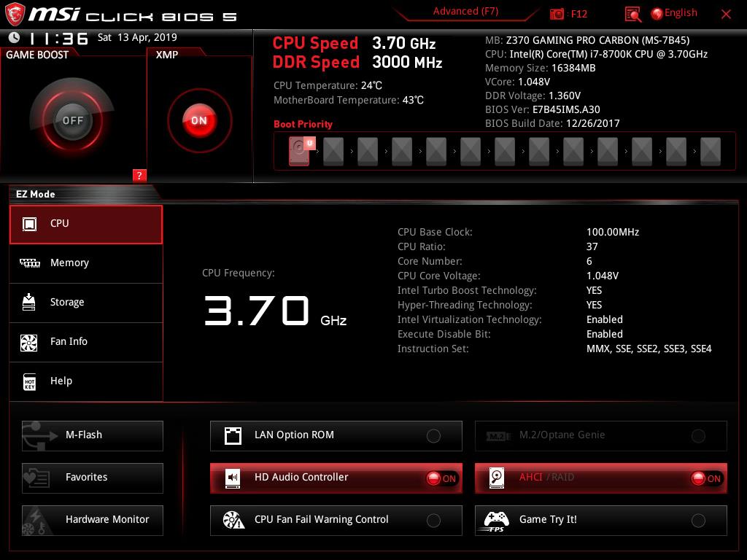Click the CPU Ratio value 37
Screen dimensions: 747x560
pos(592,246)
